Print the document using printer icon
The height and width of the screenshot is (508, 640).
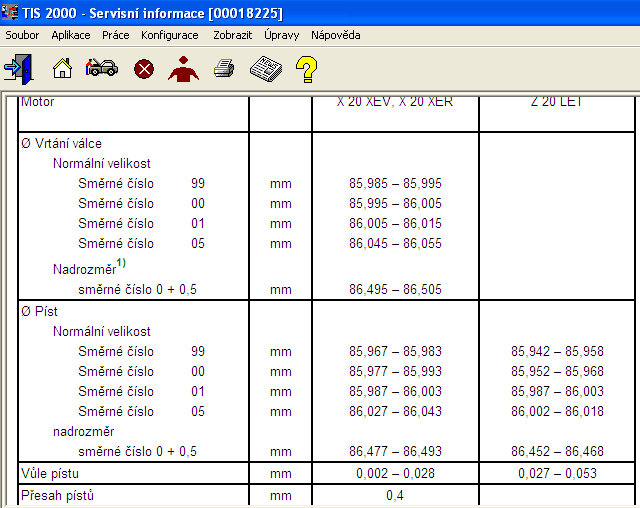(x=225, y=69)
